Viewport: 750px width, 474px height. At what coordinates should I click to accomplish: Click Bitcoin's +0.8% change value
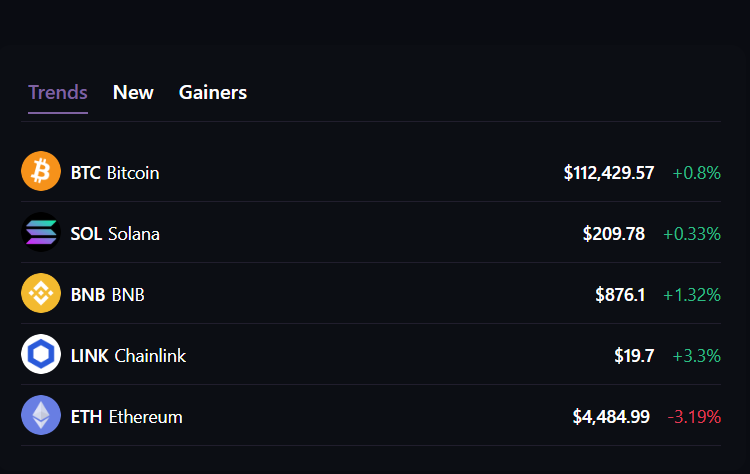[696, 173]
